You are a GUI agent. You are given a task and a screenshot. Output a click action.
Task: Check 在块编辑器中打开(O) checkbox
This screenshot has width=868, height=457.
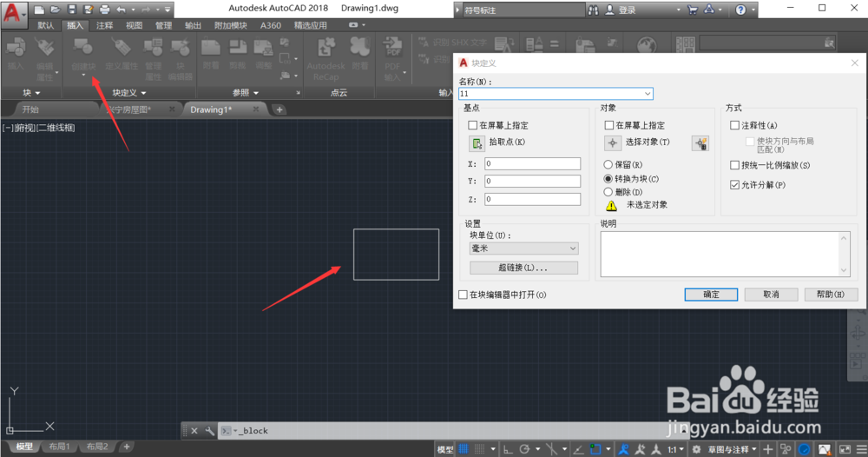(x=464, y=295)
